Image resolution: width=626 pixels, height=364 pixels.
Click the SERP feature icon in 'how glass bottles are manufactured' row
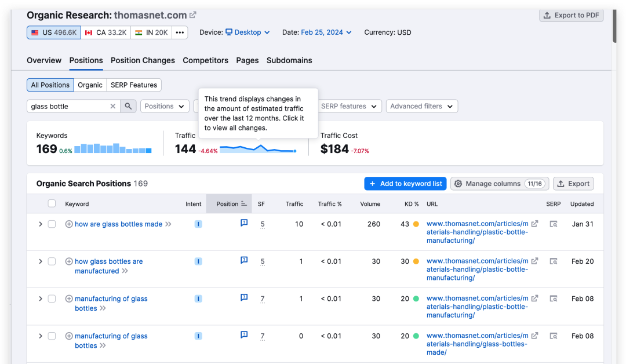(244, 260)
